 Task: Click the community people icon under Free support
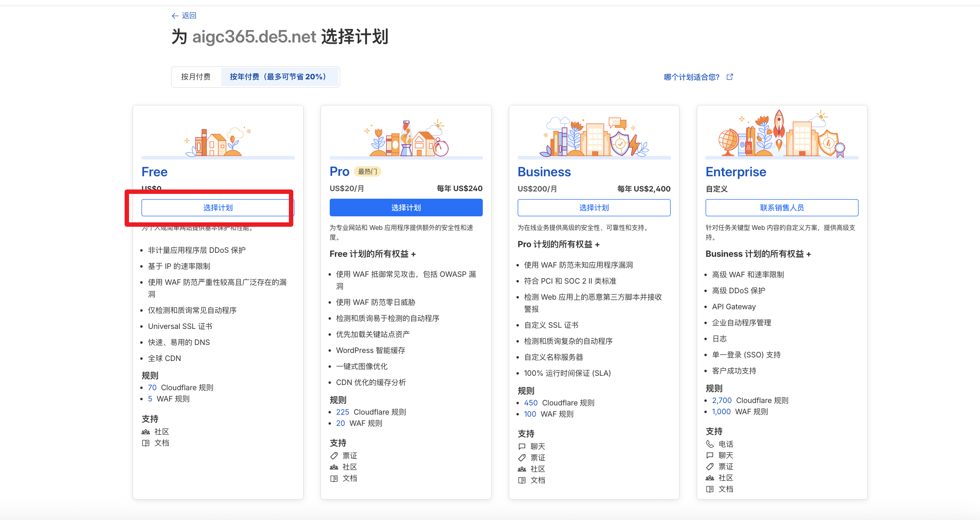coord(145,432)
